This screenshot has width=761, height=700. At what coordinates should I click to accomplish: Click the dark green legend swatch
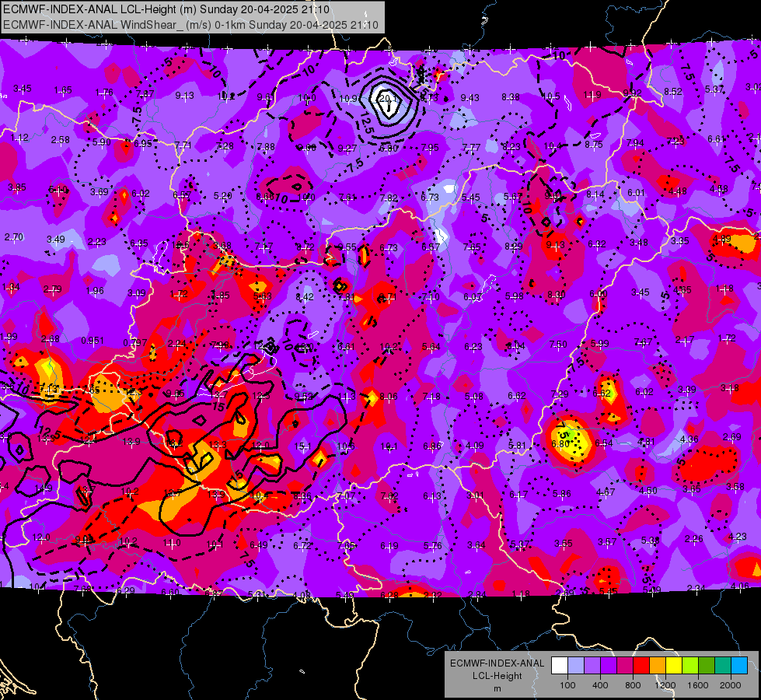coord(706,666)
